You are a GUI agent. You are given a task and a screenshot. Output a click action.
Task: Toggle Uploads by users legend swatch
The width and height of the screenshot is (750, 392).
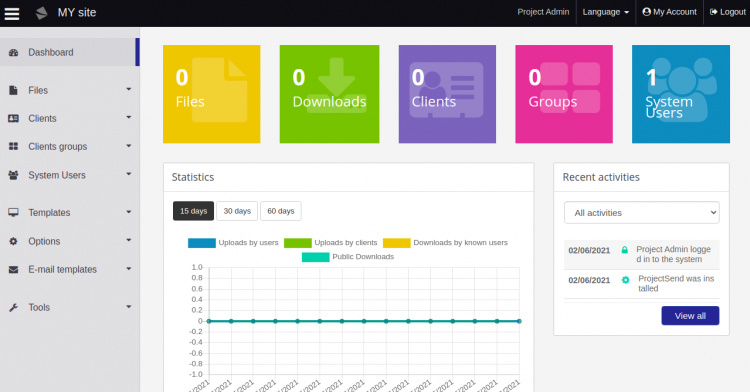pos(202,243)
